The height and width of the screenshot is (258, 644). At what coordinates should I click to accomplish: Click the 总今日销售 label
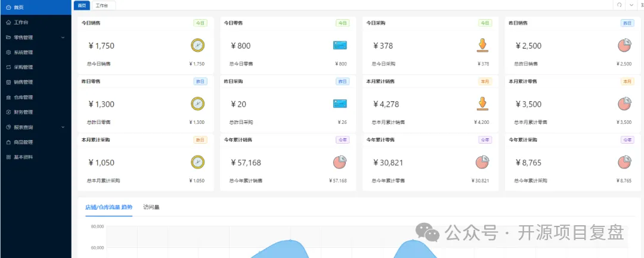[x=98, y=64]
